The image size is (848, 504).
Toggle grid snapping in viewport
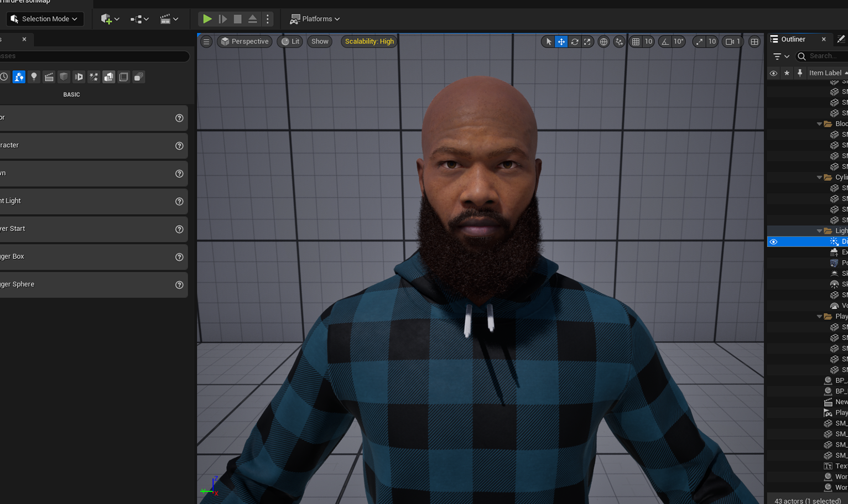(x=636, y=41)
